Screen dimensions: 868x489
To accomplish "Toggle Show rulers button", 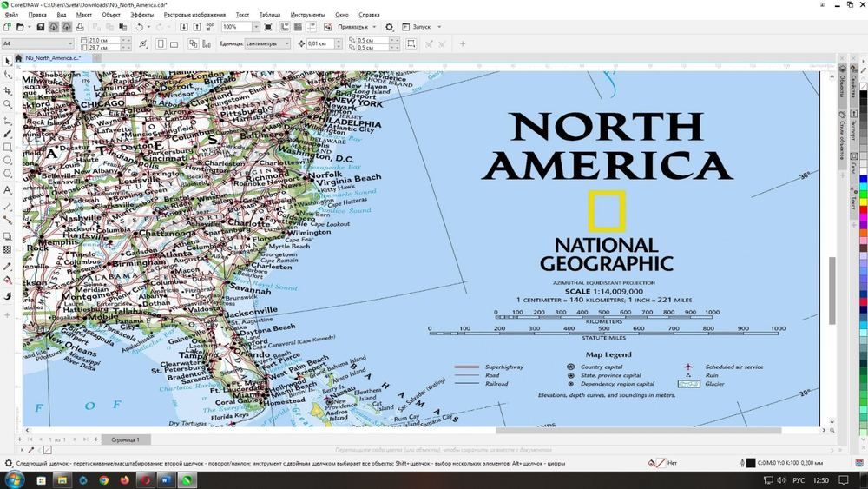I will [x=285, y=27].
